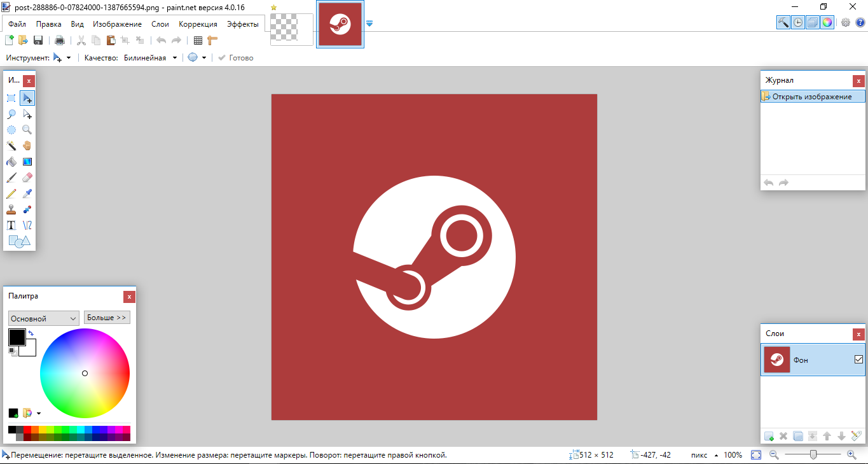Screen dimensions: 868x464
Task: Select the Paint Bucket fill tool
Action: point(11,162)
